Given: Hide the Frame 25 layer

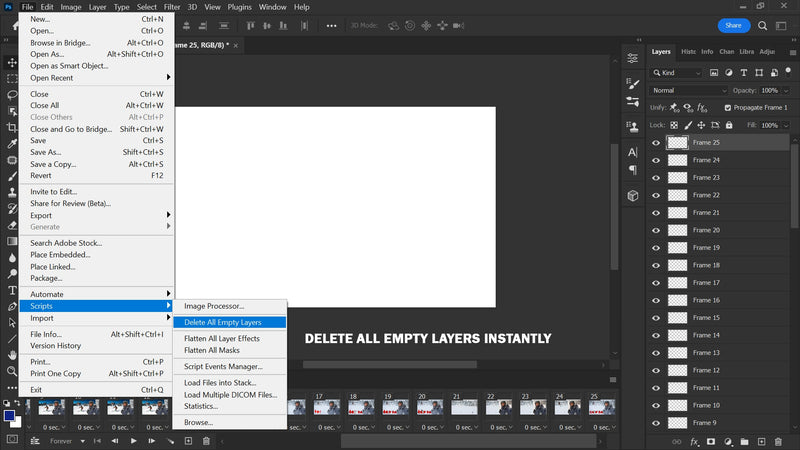Looking at the screenshot, I should pyautogui.click(x=656, y=143).
